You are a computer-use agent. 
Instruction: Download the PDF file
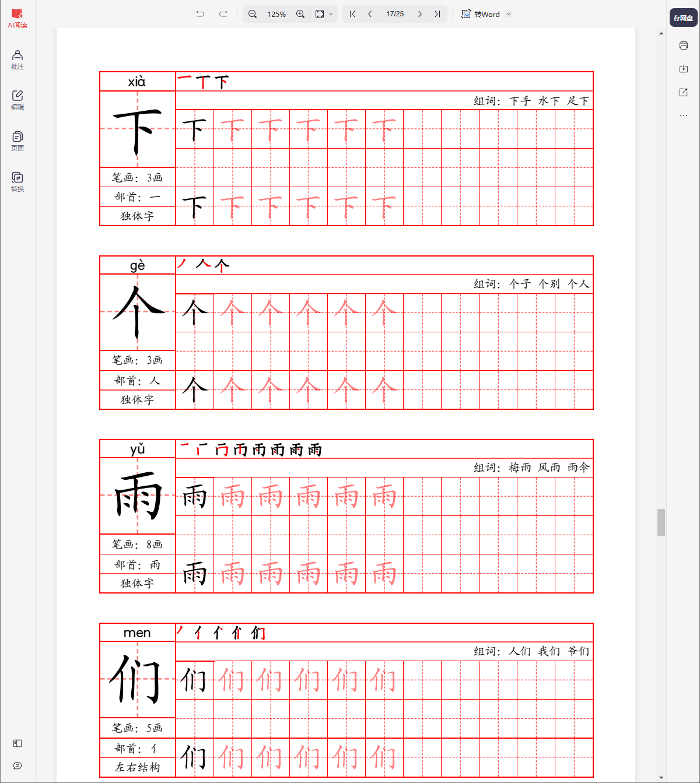[683, 69]
